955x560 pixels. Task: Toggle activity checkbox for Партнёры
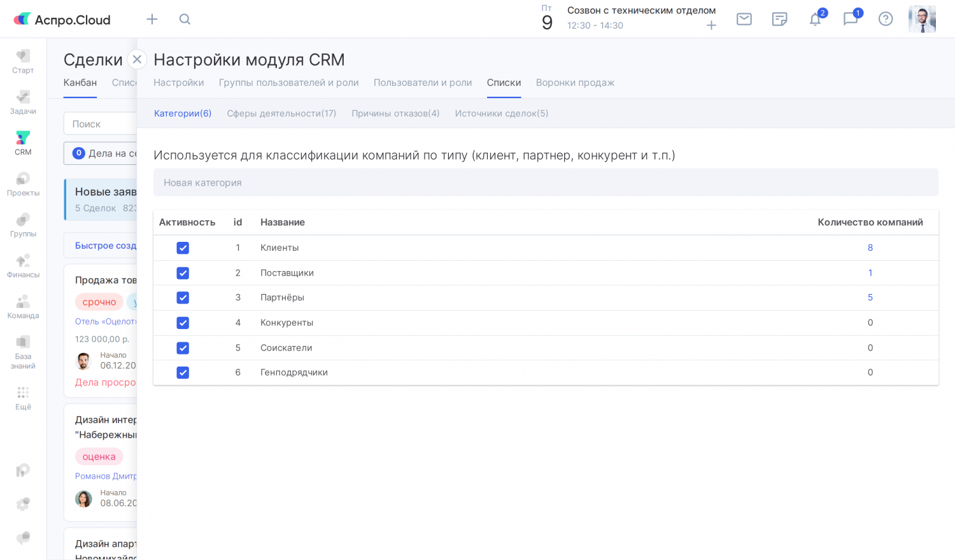click(183, 298)
